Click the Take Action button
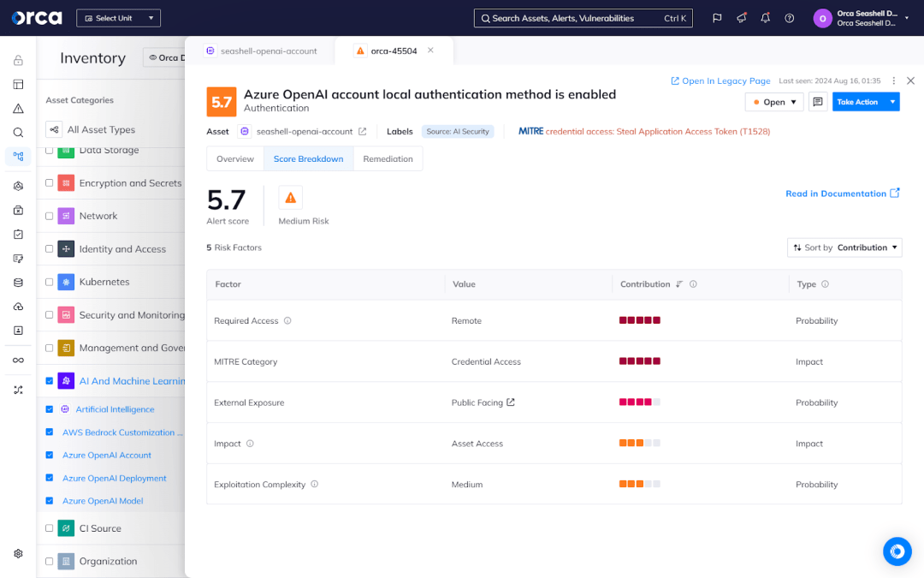 857,102
